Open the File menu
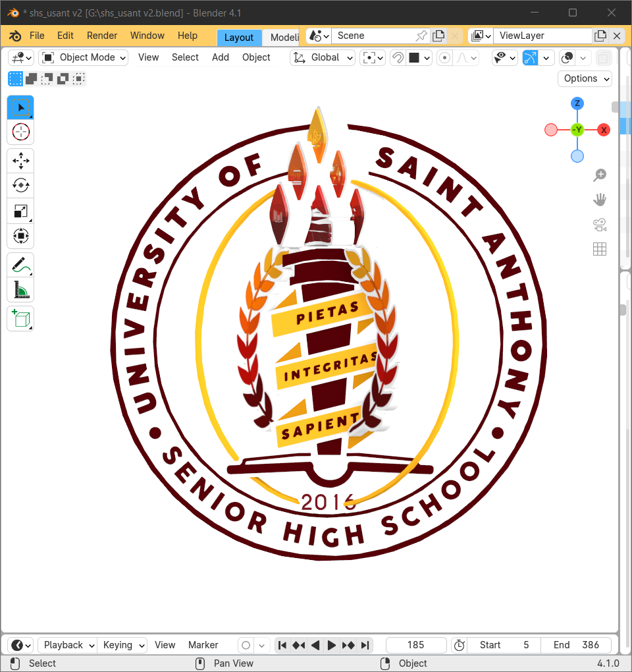This screenshot has width=632, height=672. pos(37,36)
